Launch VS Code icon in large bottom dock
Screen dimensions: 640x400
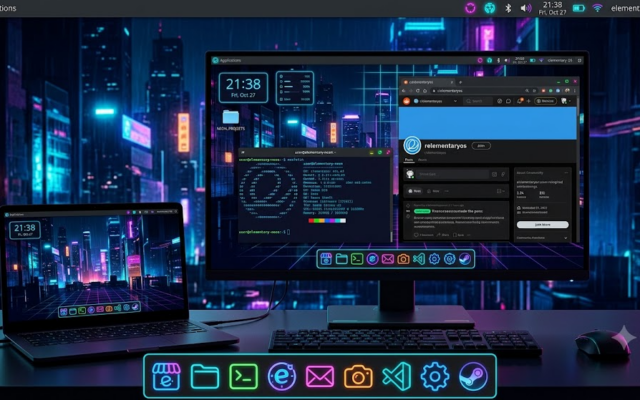(397, 376)
